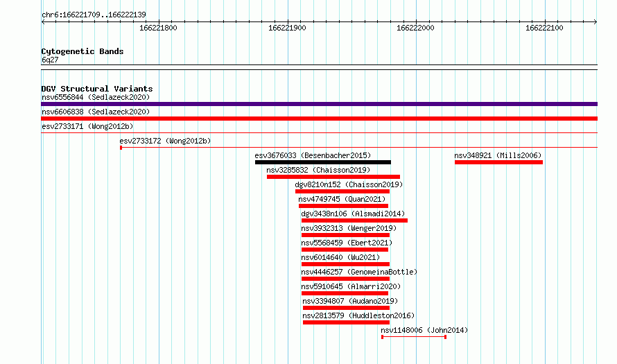Open variant nsv5910645 (Almarri2020) label

click(x=351, y=286)
